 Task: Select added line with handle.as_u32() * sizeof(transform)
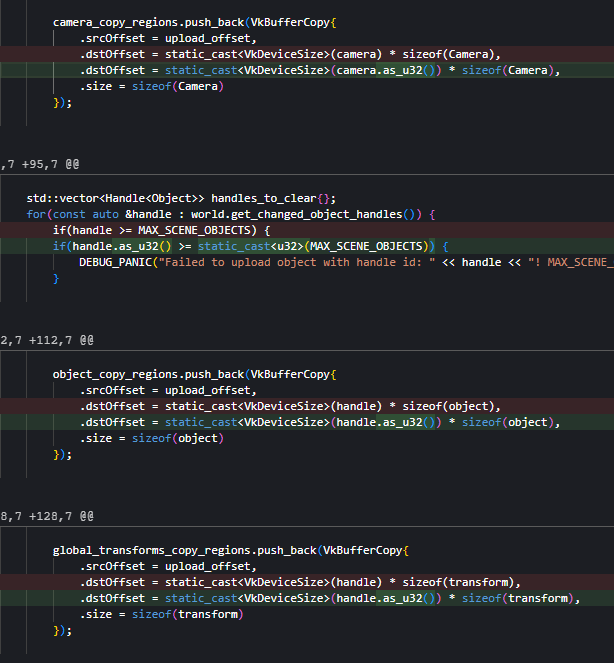tap(330, 598)
